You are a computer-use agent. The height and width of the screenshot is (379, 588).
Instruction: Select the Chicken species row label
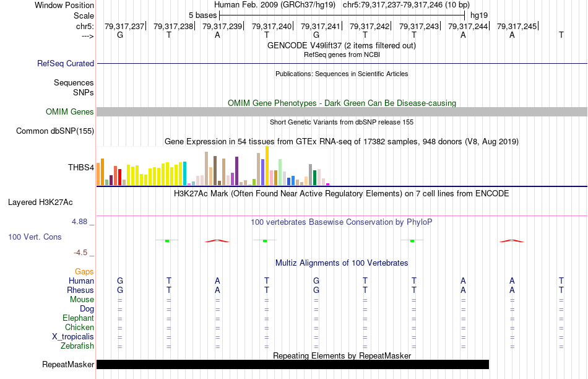click(x=79, y=327)
